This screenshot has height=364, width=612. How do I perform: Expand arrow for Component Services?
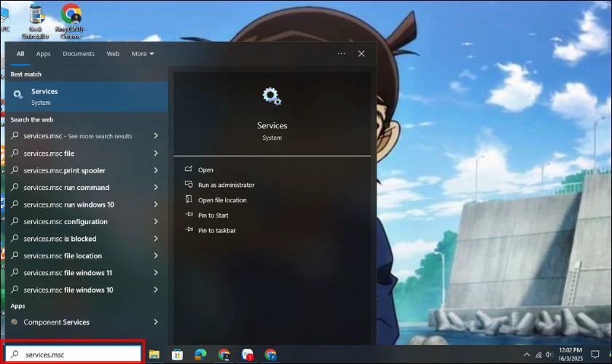[x=156, y=322]
